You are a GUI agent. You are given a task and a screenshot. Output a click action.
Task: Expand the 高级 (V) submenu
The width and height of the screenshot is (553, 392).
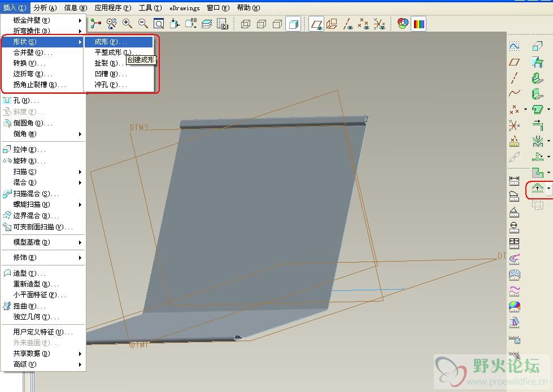pyautogui.click(x=43, y=364)
